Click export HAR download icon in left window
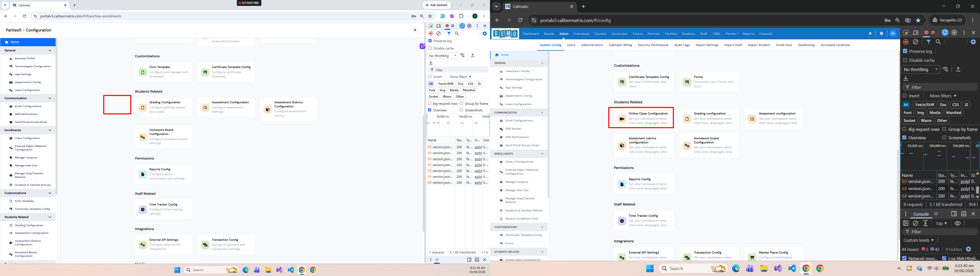The height and width of the screenshot is (276, 980). [x=431, y=63]
